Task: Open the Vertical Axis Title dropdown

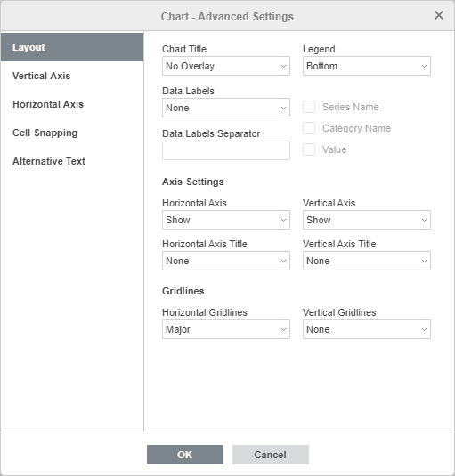Action: click(x=367, y=261)
